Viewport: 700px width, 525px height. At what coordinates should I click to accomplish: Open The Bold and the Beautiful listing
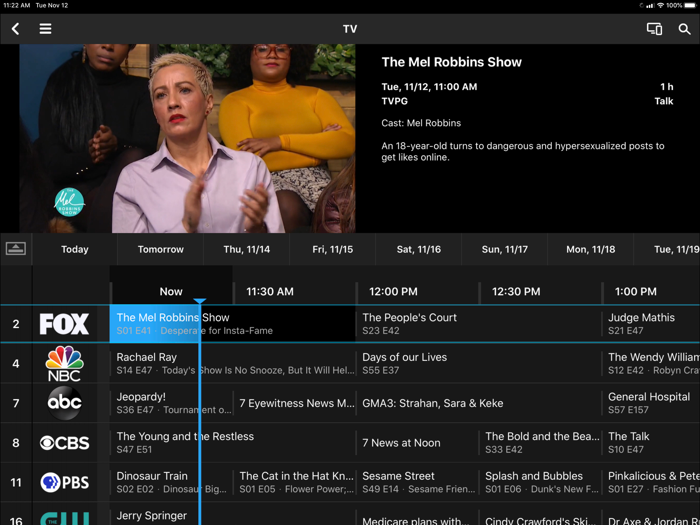[x=540, y=442]
